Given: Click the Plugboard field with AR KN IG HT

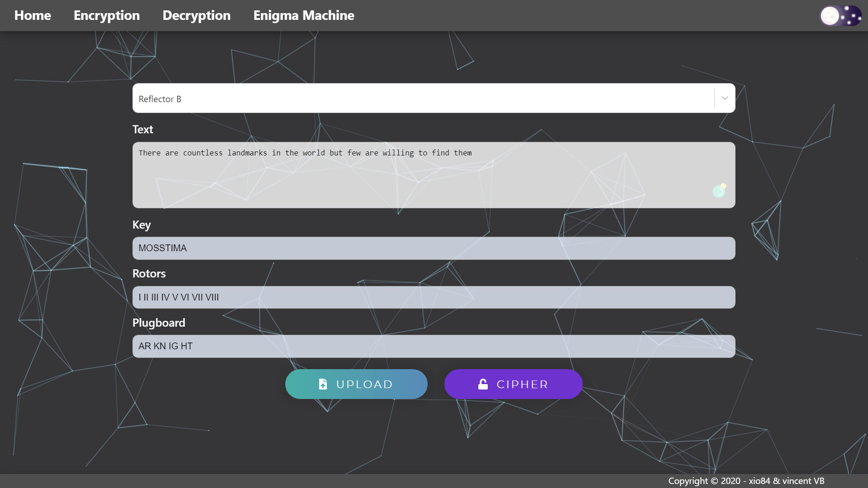Looking at the screenshot, I should pyautogui.click(x=433, y=346).
